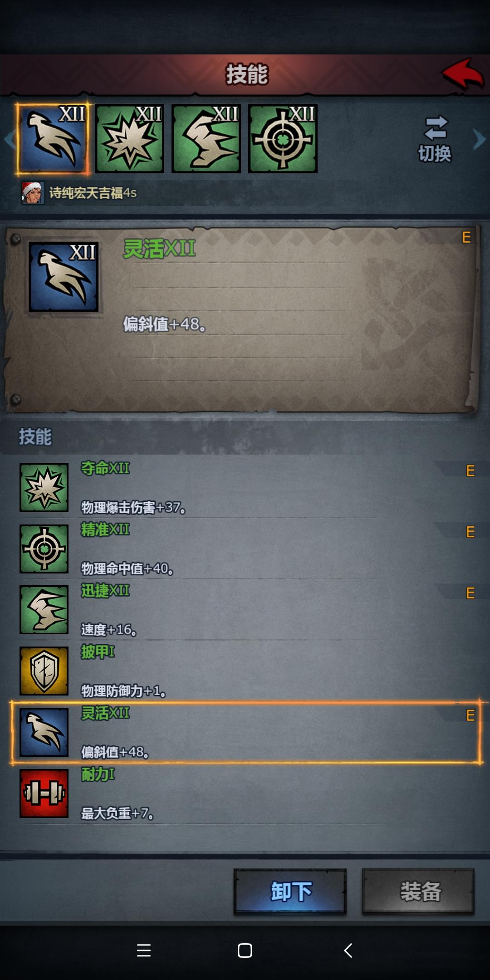The width and height of the screenshot is (490, 980).
Task: Tap the red back arrow icon
Action: click(x=462, y=73)
